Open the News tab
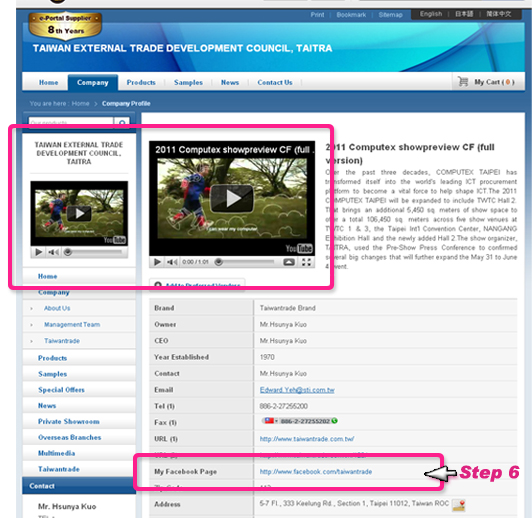The image size is (532, 518). (x=230, y=82)
